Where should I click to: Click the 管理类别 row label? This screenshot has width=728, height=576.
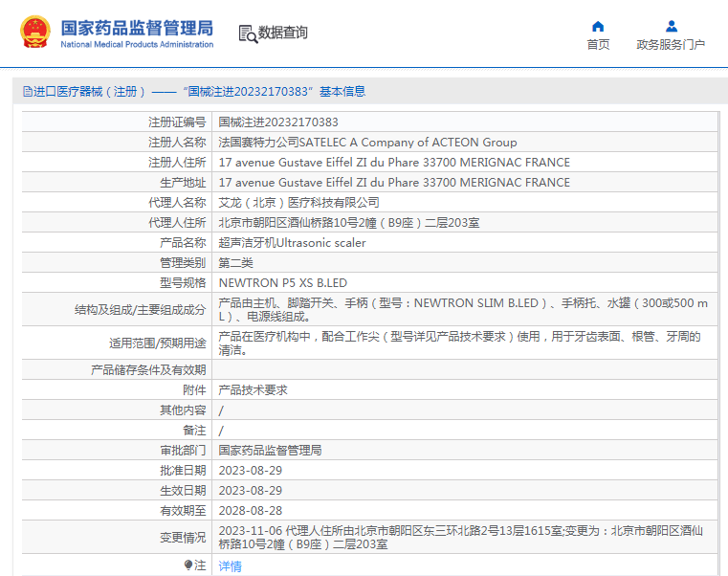(x=183, y=263)
